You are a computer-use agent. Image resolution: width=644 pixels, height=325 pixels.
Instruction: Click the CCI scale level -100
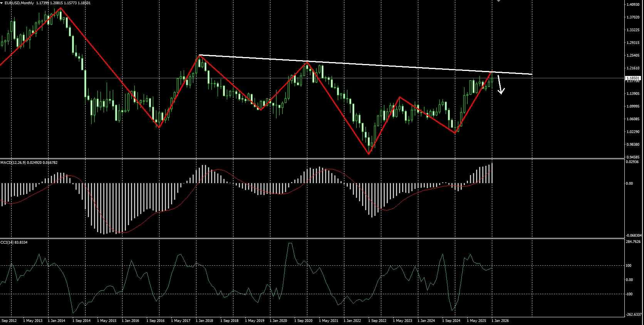pyautogui.click(x=629, y=294)
